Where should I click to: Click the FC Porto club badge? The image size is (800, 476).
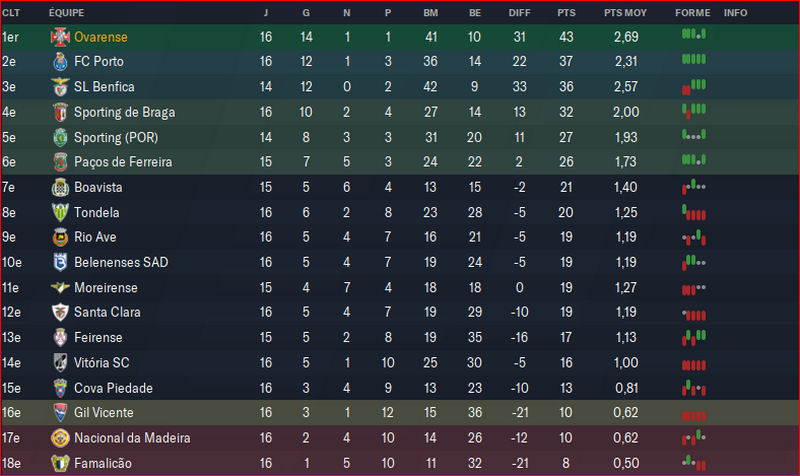tap(59, 62)
